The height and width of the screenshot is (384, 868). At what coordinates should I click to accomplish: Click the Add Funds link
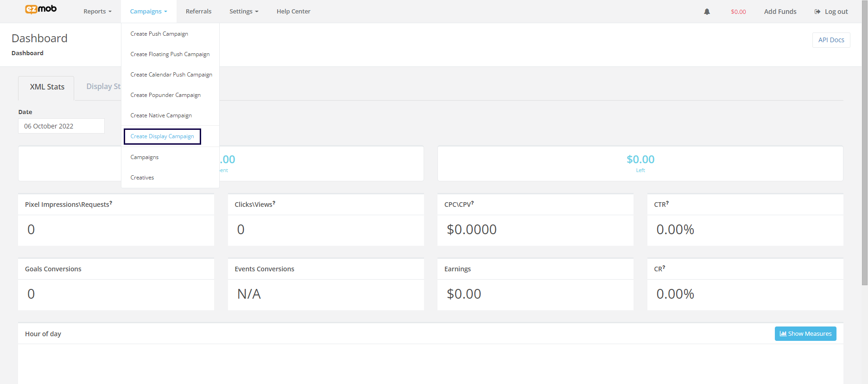780,12
